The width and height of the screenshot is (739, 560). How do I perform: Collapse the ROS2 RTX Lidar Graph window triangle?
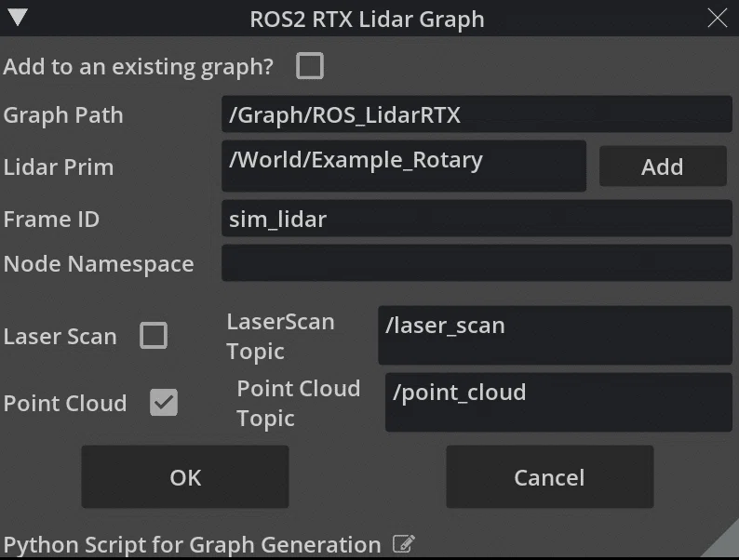[18, 17]
